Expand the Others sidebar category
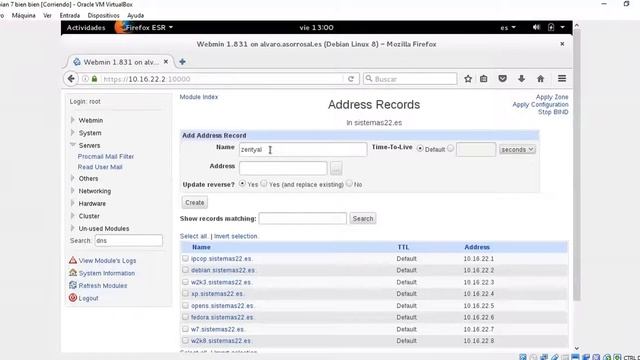 pos(73,178)
